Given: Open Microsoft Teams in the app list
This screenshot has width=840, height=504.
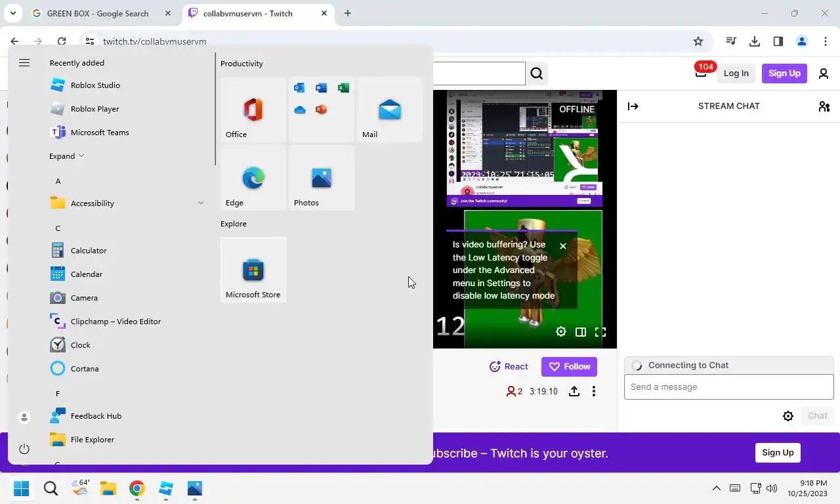Looking at the screenshot, I should (x=127, y=133).
